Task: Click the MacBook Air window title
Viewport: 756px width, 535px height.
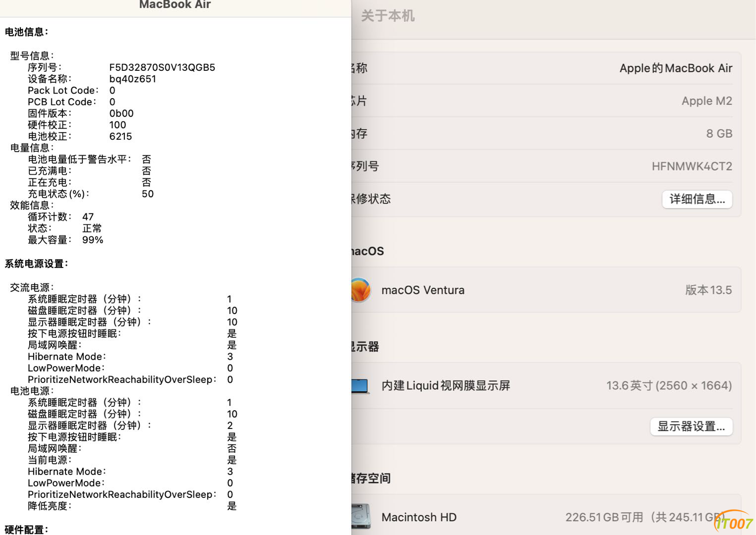Action: pyautogui.click(x=175, y=4)
